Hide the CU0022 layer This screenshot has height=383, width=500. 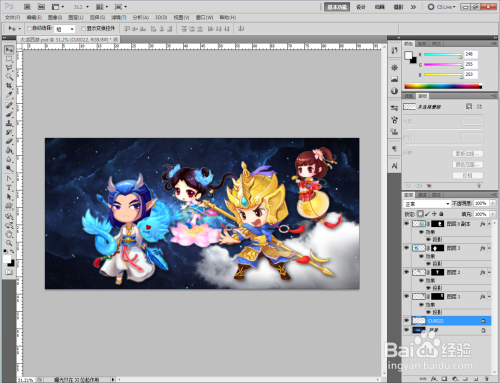[407, 321]
